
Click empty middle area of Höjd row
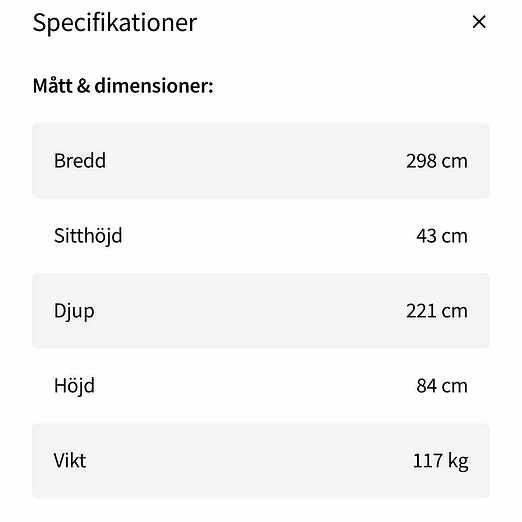pos(253,386)
